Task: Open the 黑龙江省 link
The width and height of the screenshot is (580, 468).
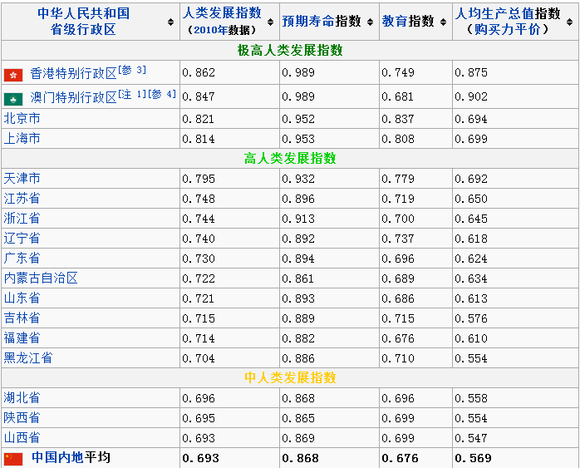Action: (x=28, y=358)
